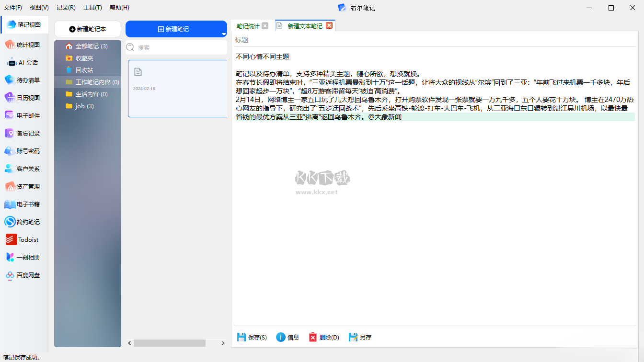Click the 删除(D) delete button
Image resolution: width=644 pixels, height=362 pixels.
324,338
